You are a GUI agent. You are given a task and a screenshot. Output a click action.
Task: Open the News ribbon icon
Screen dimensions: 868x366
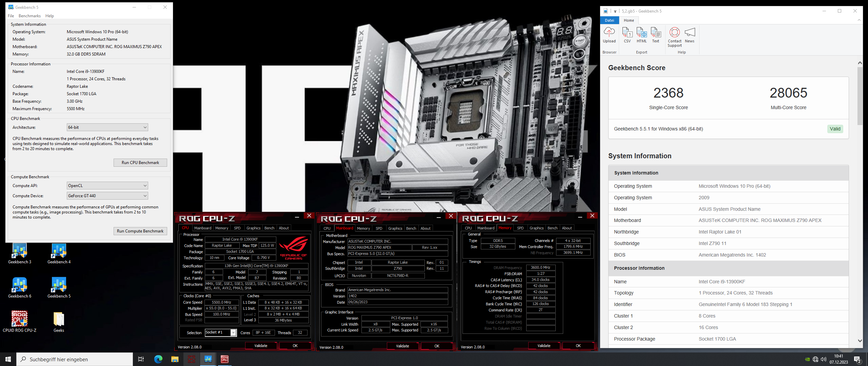tap(690, 35)
